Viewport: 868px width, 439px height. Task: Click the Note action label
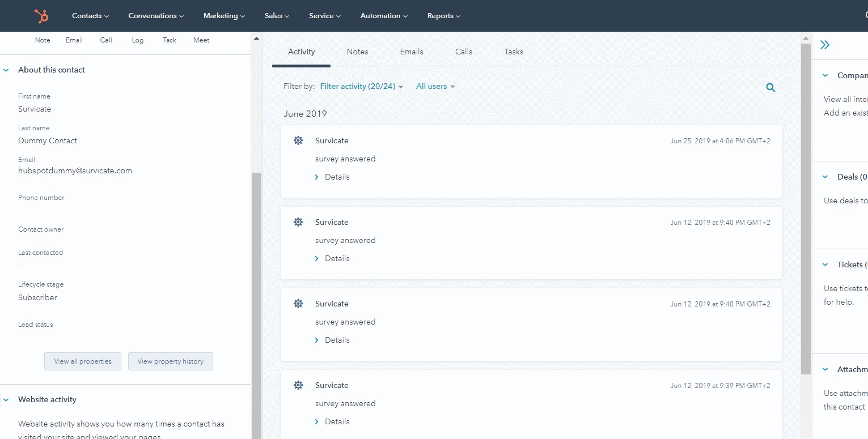pos(43,40)
